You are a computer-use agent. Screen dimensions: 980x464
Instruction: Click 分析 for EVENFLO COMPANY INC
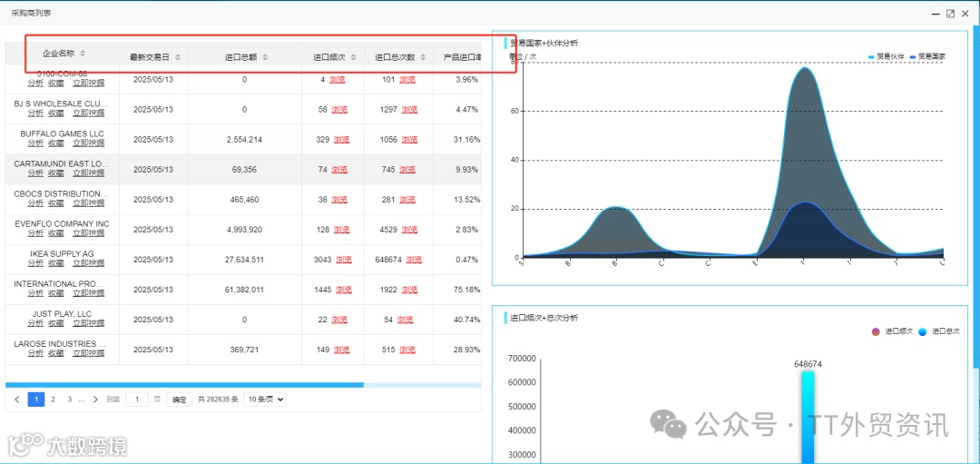point(35,232)
